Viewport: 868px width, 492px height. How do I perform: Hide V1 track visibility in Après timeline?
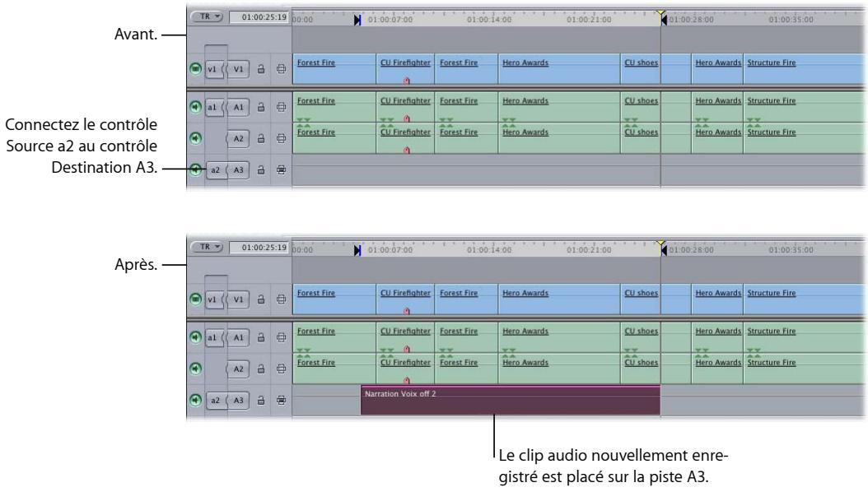[x=195, y=299]
